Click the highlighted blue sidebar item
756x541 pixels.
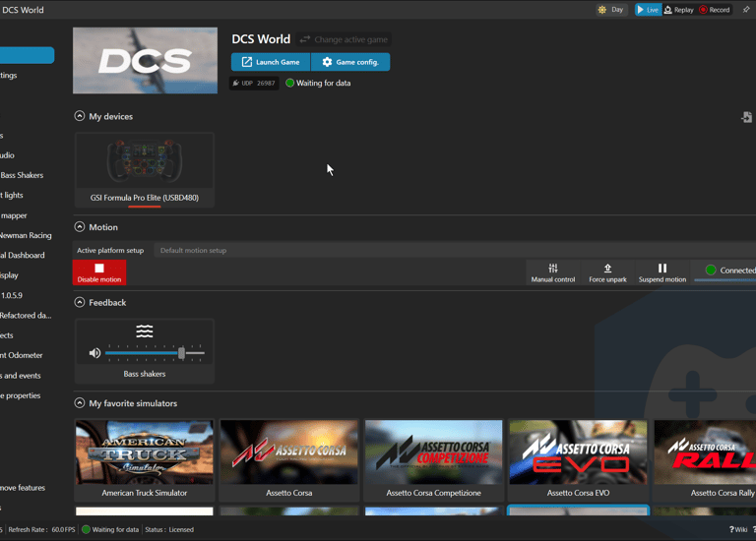point(27,55)
